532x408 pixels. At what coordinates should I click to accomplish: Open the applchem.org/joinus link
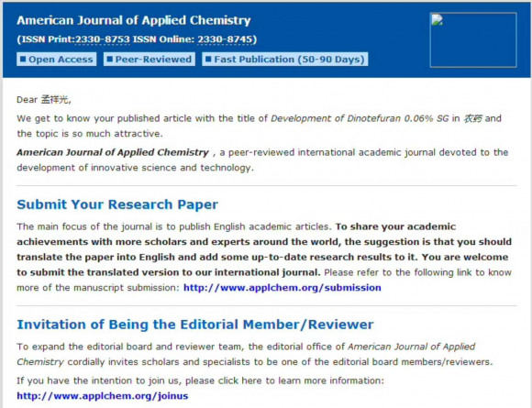[103, 396]
